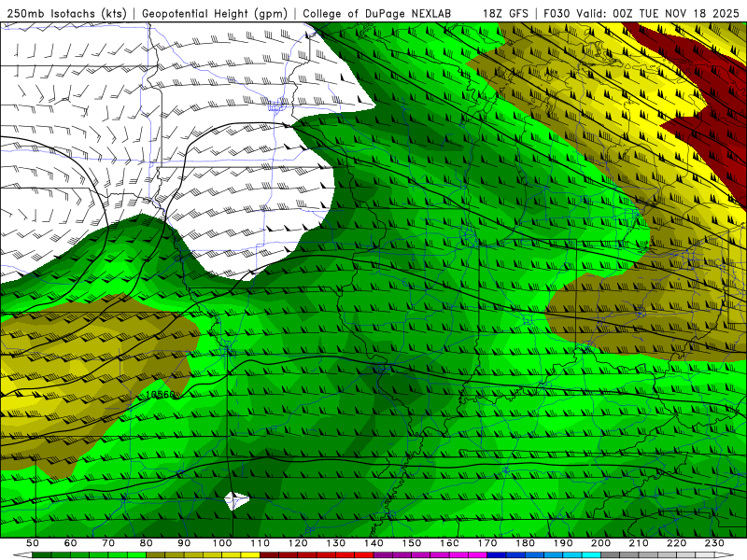The height and width of the screenshot is (560, 747).
Task: Click the 60 label on the color scale
Action: coord(71,543)
